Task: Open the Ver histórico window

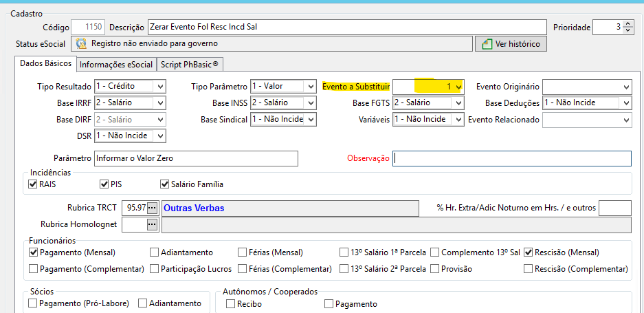Action: click(511, 43)
